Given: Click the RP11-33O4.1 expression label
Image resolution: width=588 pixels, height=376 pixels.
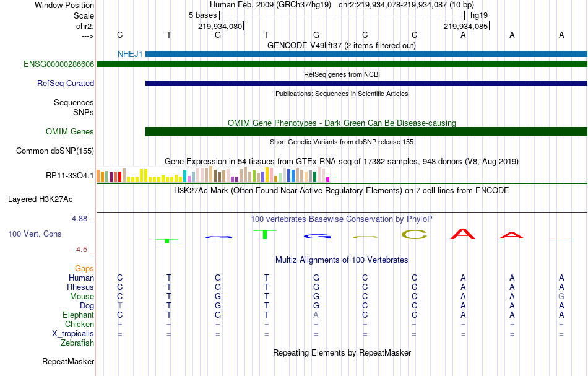Looking at the screenshot, I should [x=70, y=175].
